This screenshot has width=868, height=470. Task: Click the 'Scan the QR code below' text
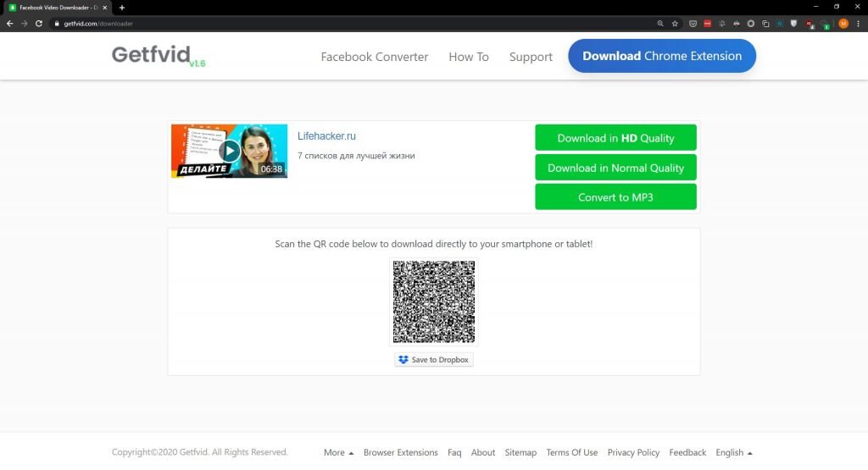pos(434,244)
